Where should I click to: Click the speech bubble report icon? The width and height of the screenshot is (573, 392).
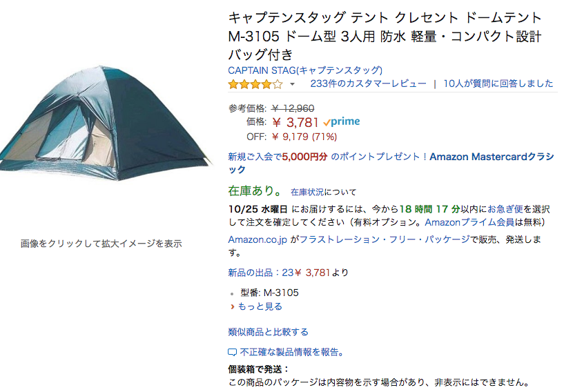click(232, 353)
